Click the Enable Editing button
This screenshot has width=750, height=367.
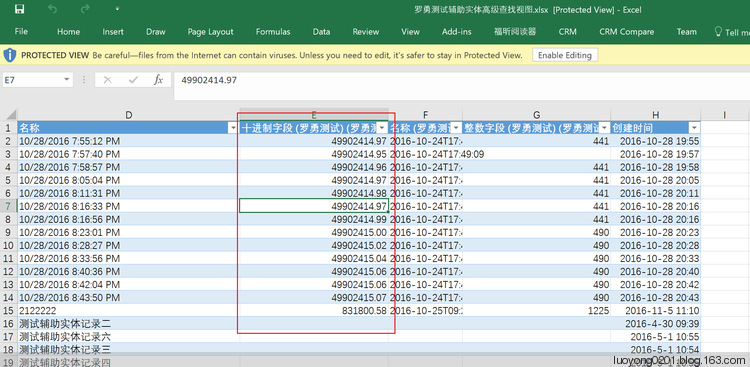[x=565, y=55]
